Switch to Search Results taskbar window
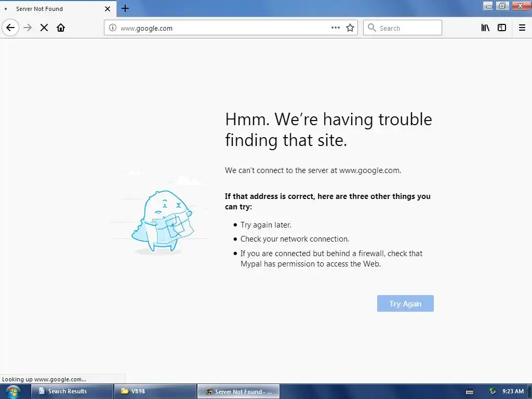 click(72, 391)
